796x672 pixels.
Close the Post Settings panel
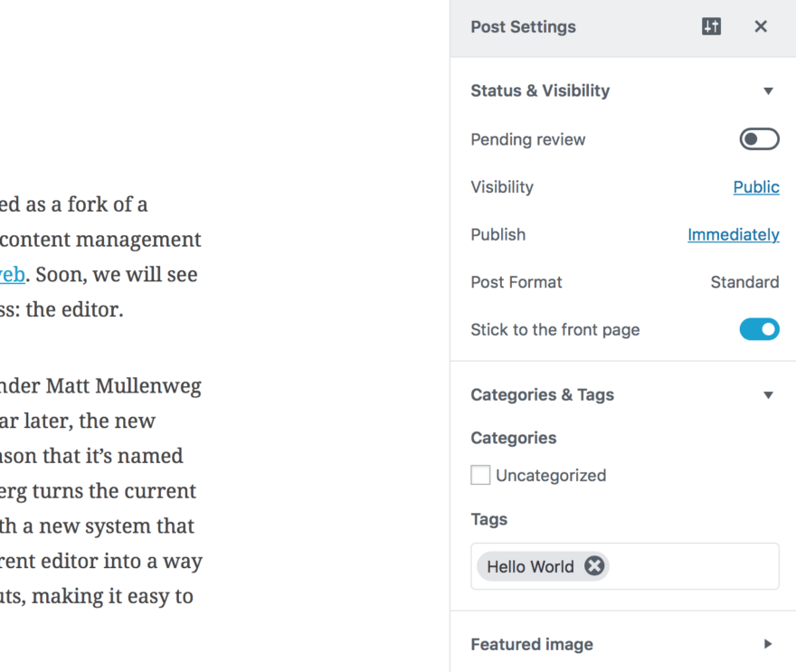point(761,27)
